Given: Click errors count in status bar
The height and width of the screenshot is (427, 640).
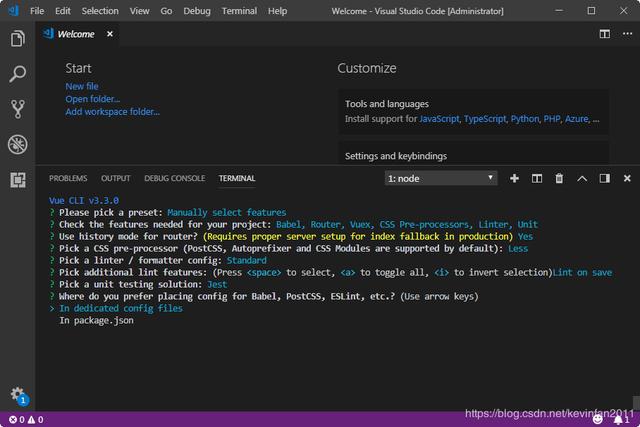Looking at the screenshot, I should (x=17, y=420).
